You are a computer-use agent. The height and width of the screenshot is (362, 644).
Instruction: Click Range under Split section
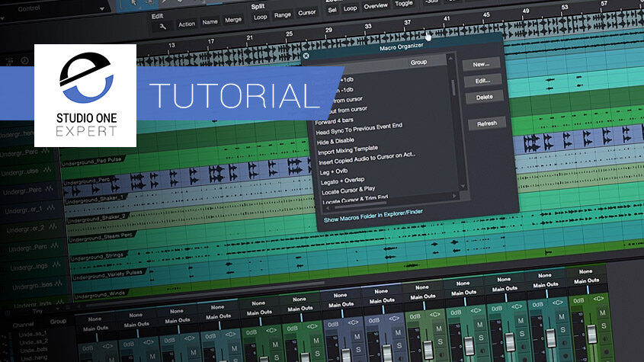click(x=283, y=15)
